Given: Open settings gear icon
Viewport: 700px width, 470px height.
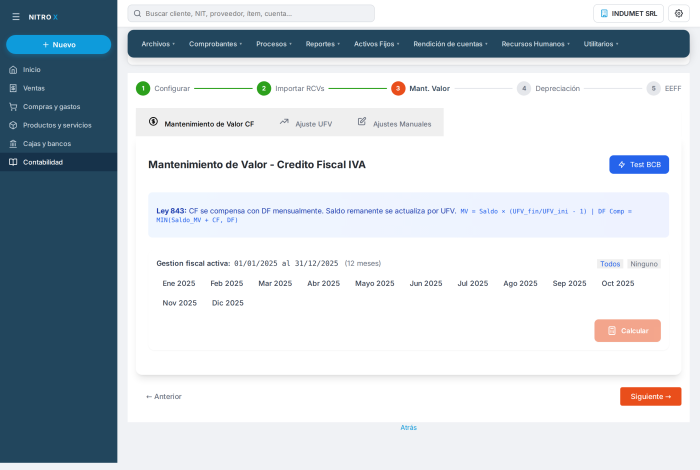Looking at the screenshot, I should click(x=679, y=13).
